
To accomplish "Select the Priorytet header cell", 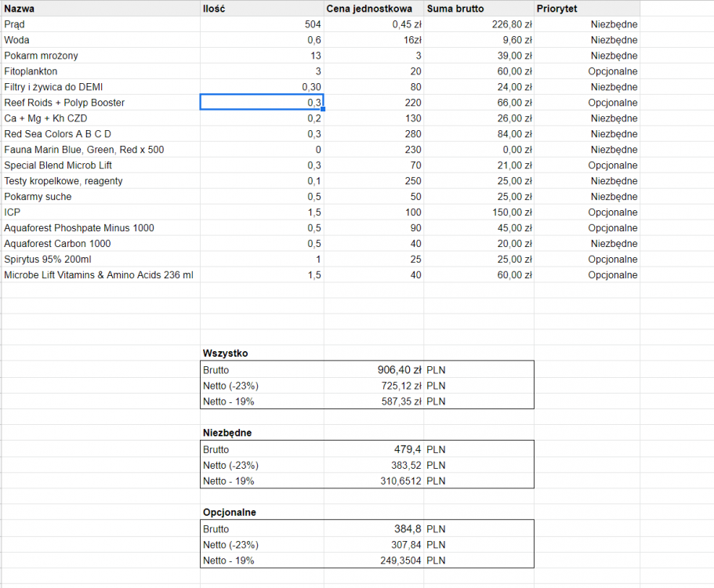I will tap(586, 9).
